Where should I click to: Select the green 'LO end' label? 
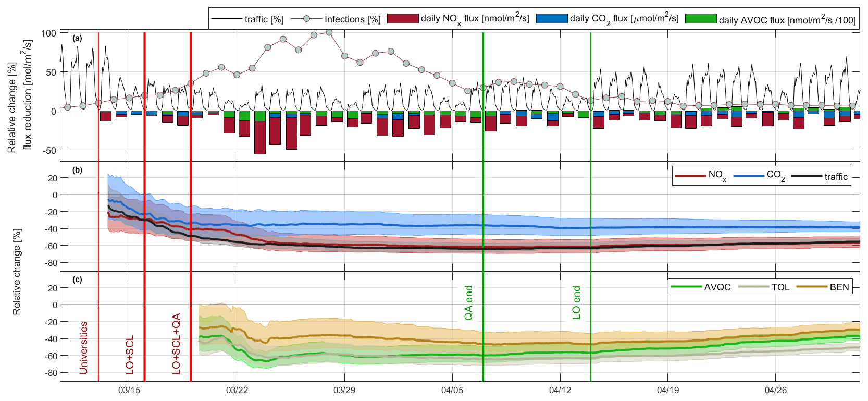(x=576, y=302)
